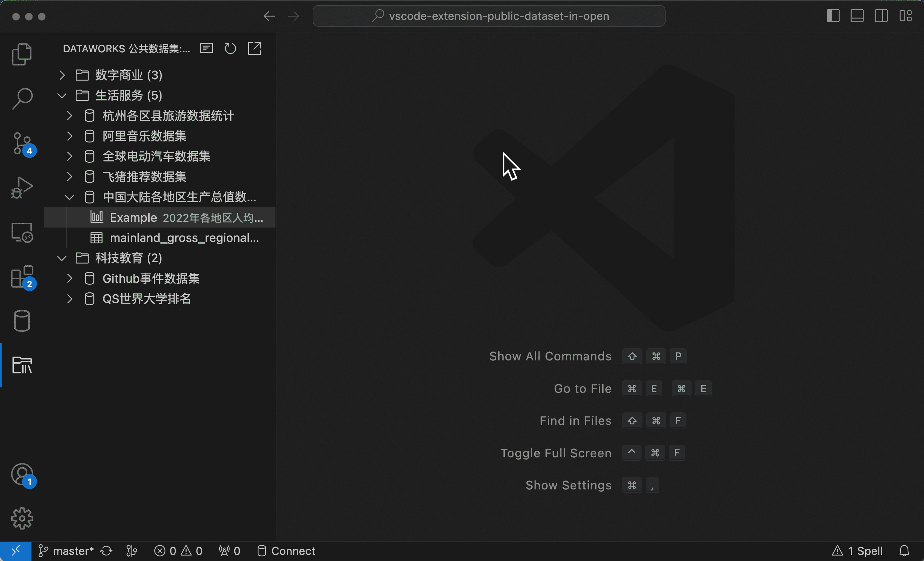Expand Github事件数据集 dataset
This screenshot has width=924, height=561.
click(69, 279)
